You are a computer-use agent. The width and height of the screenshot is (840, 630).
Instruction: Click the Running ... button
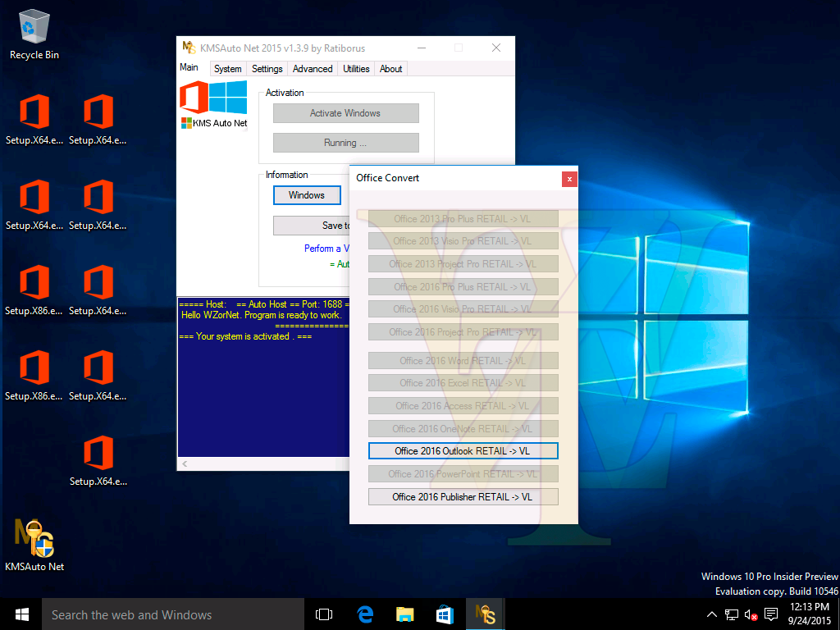(x=346, y=143)
